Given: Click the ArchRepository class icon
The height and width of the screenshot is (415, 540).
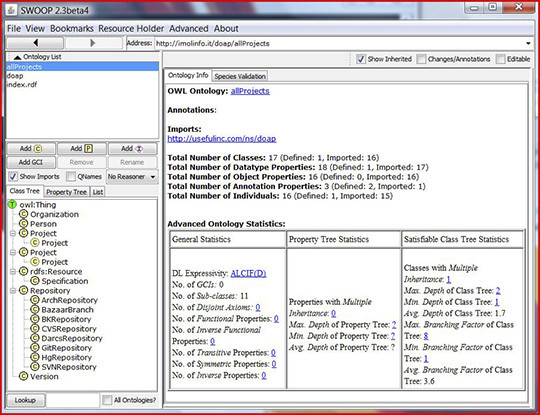Looking at the screenshot, I should coord(35,300).
